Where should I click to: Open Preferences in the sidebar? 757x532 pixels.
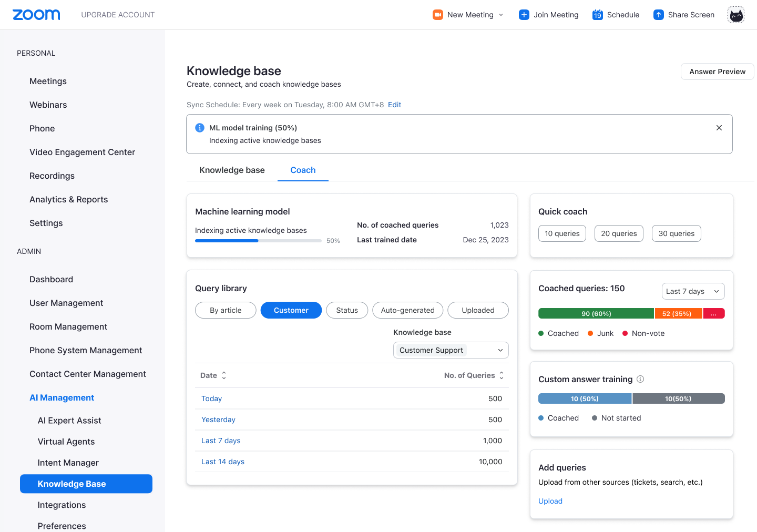[x=62, y=526]
